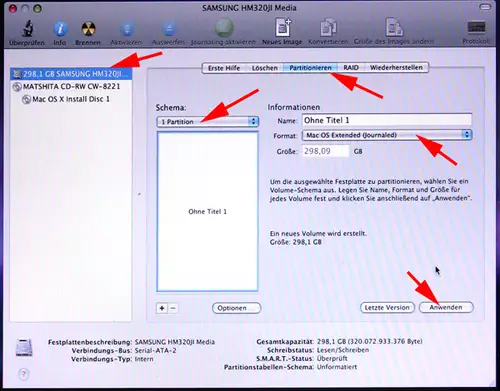Click the Auswerfen eject icon
500x391 pixels.
point(169,29)
